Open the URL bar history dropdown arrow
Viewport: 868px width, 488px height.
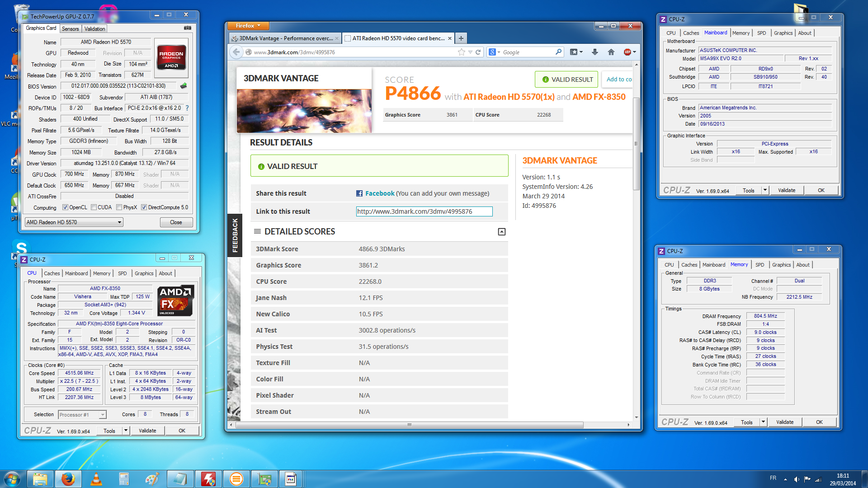coord(470,52)
